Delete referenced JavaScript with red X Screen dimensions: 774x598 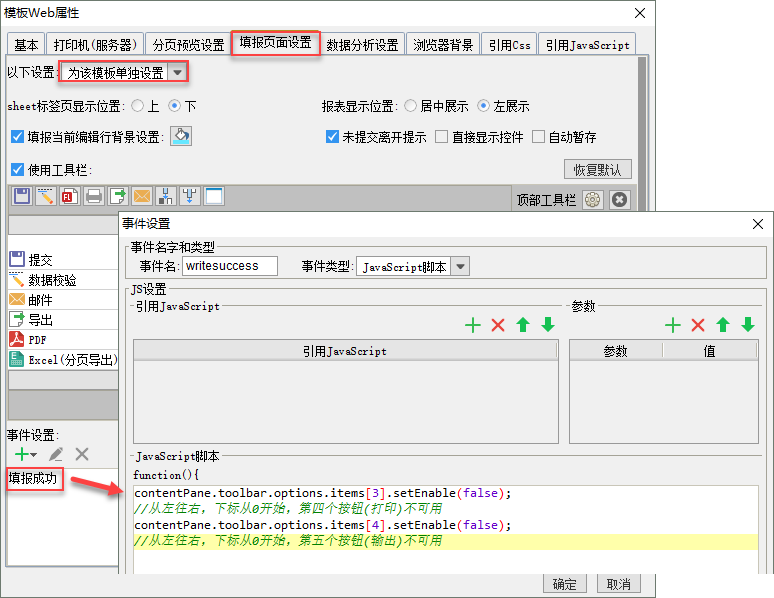(498, 325)
